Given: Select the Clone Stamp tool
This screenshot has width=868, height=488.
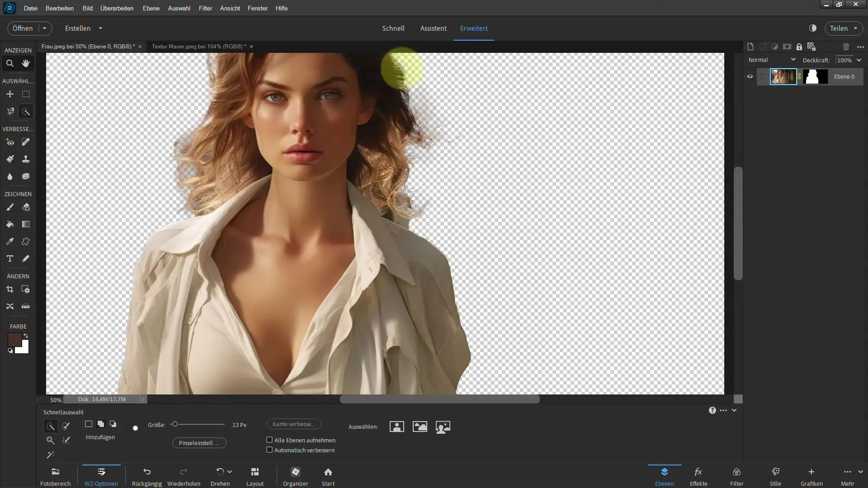Looking at the screenshot, I should pos(26,159).
